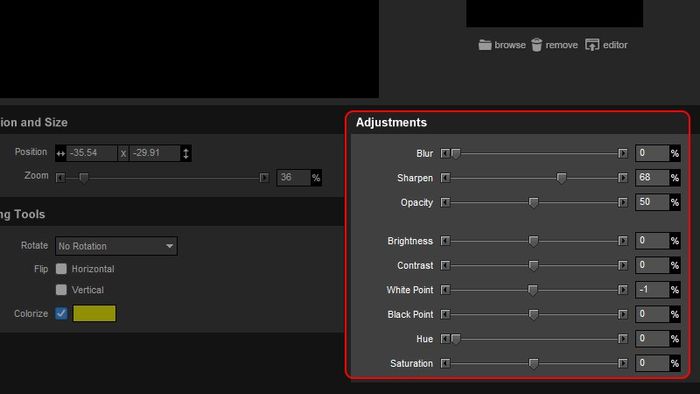700x394 pixels.
Task: Open the image editor icon
Action: [592, 45]
